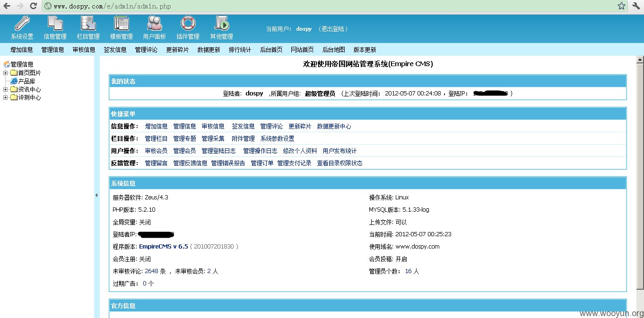Expand 首页图片 tree node
Image resolution: width=644 pixels, height=318 pixels.
point(6,73)
